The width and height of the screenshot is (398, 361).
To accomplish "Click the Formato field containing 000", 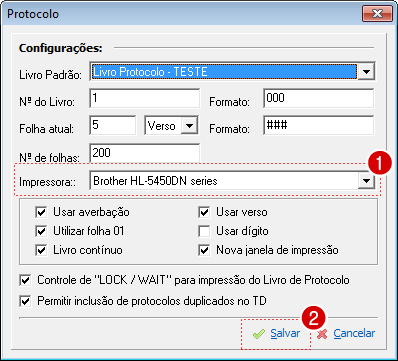I will pyautogui.click(x=318, y=98).
